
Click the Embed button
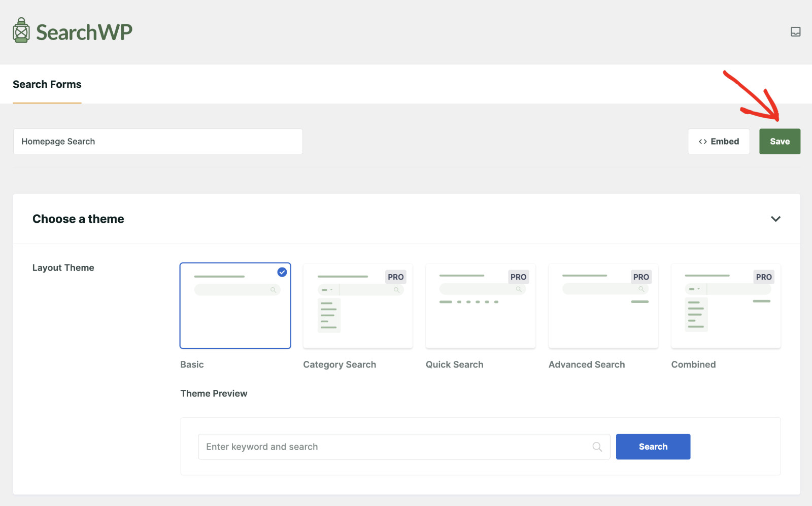pyautogui.click(x=719, y=141)
